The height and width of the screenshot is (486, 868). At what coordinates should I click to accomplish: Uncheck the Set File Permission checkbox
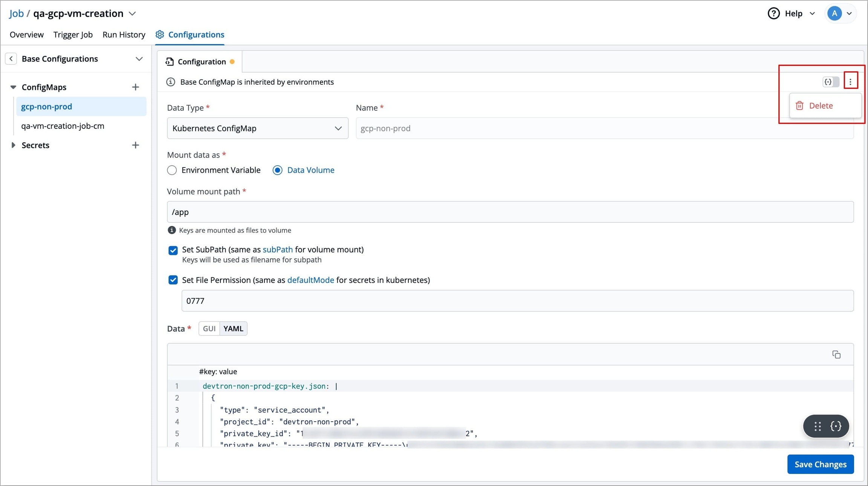(173, 280)
